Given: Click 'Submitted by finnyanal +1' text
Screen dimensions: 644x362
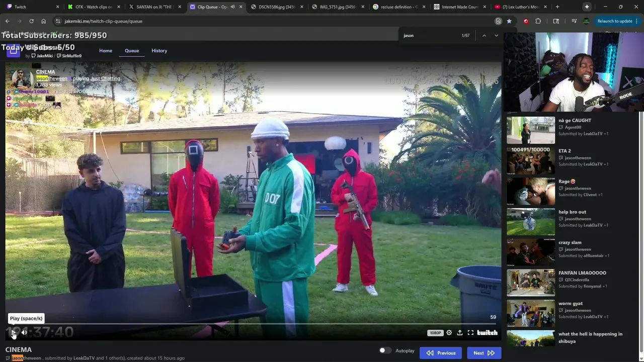Looking at the screenshot, I should click(583, 286).
